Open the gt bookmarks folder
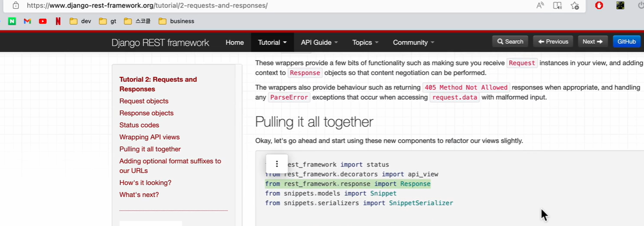The height and width of the screenshot is (226, 644). click(107, 21)
